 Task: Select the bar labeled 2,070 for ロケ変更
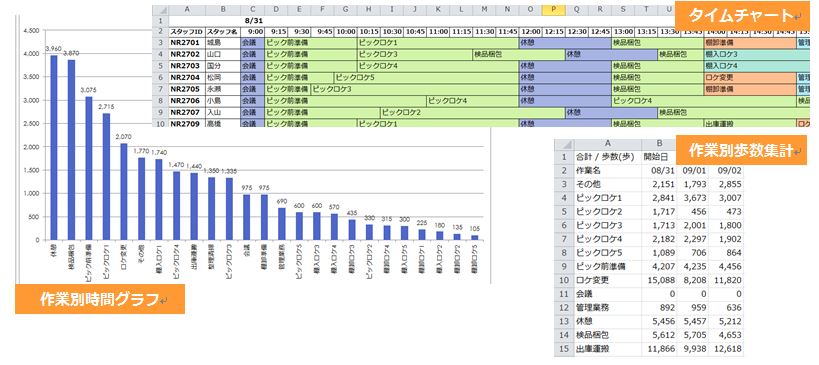[x=124, y=192]
